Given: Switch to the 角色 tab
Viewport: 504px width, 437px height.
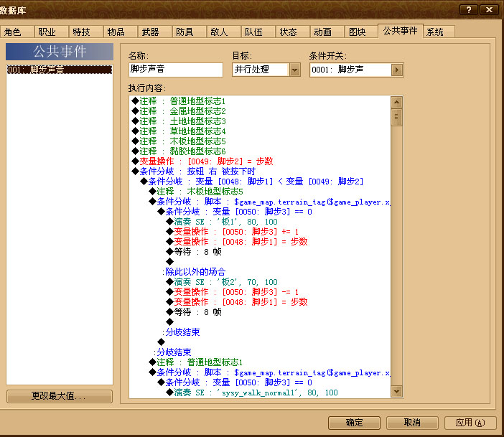Looking at the screenshot, I should 17,32.
